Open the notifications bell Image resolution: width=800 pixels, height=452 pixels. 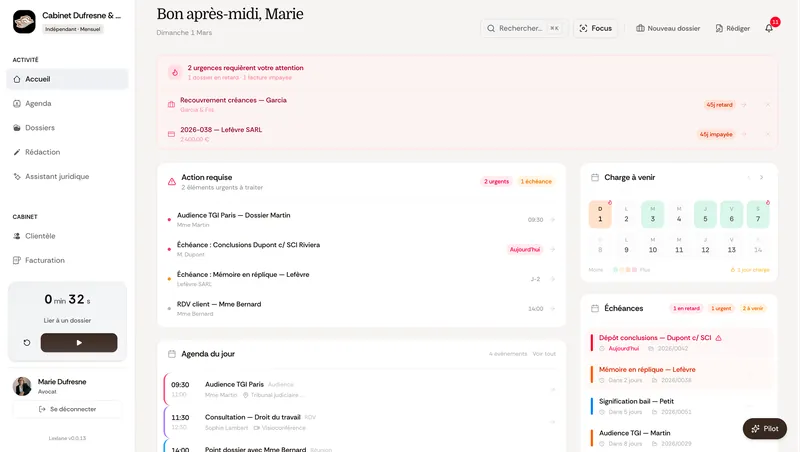point(769,28)
